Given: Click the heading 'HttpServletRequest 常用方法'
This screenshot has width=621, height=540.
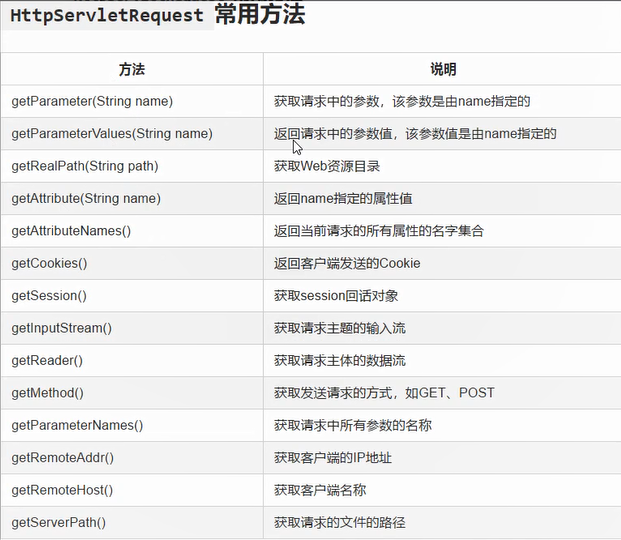Looking at the screenshot, I should [157, 15].
